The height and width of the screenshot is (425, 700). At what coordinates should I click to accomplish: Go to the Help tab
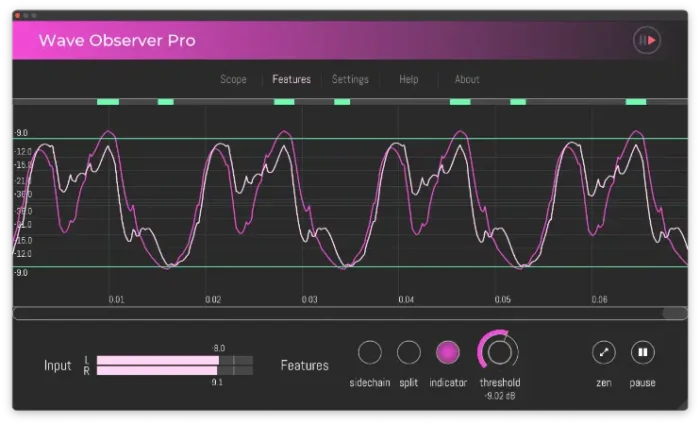tap(409, 79)
